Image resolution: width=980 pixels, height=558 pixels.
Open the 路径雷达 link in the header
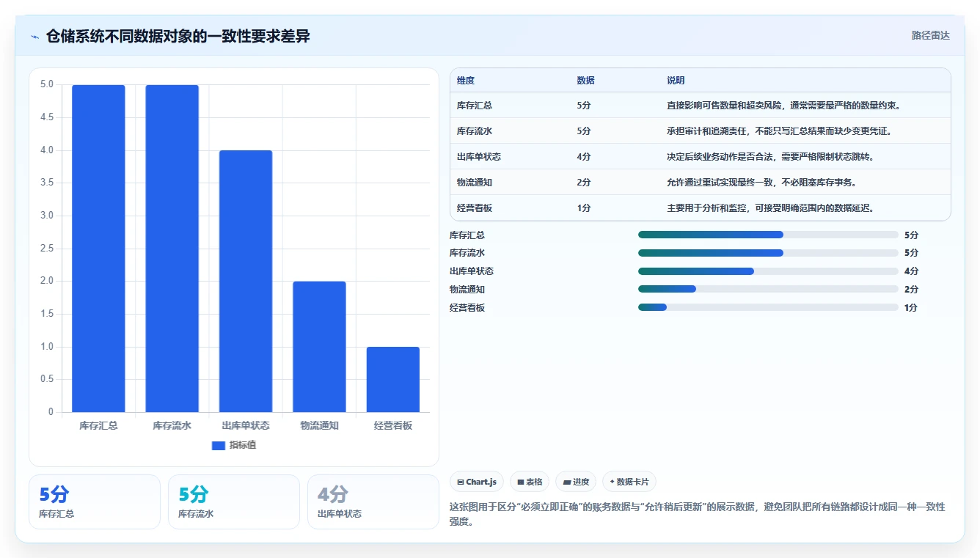click(x=930, y=35)
